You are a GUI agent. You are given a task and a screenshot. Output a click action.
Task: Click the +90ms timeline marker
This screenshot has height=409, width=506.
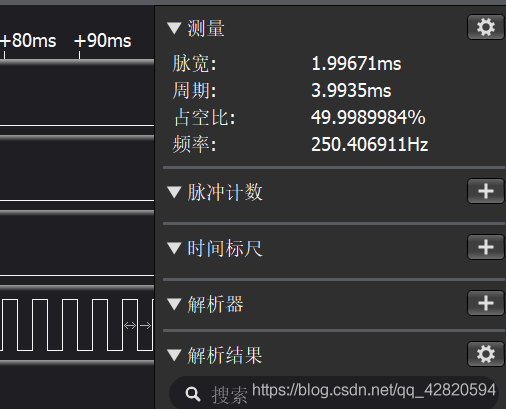(103, 41)
